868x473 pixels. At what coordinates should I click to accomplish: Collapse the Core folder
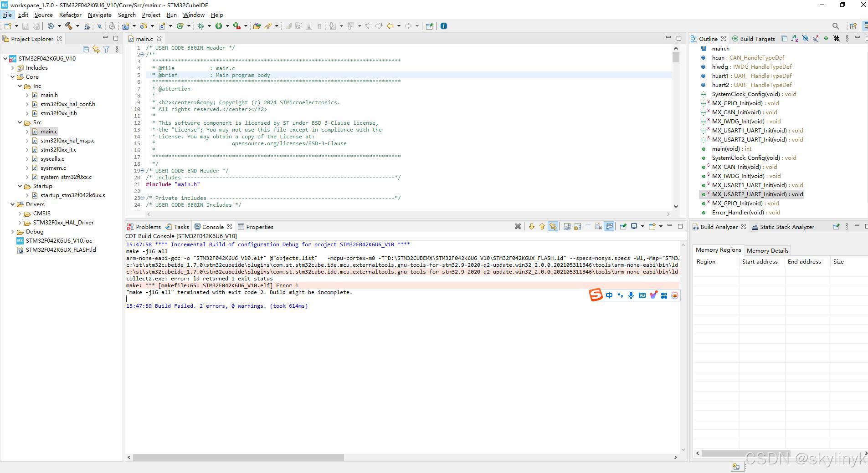click(12, 76)
